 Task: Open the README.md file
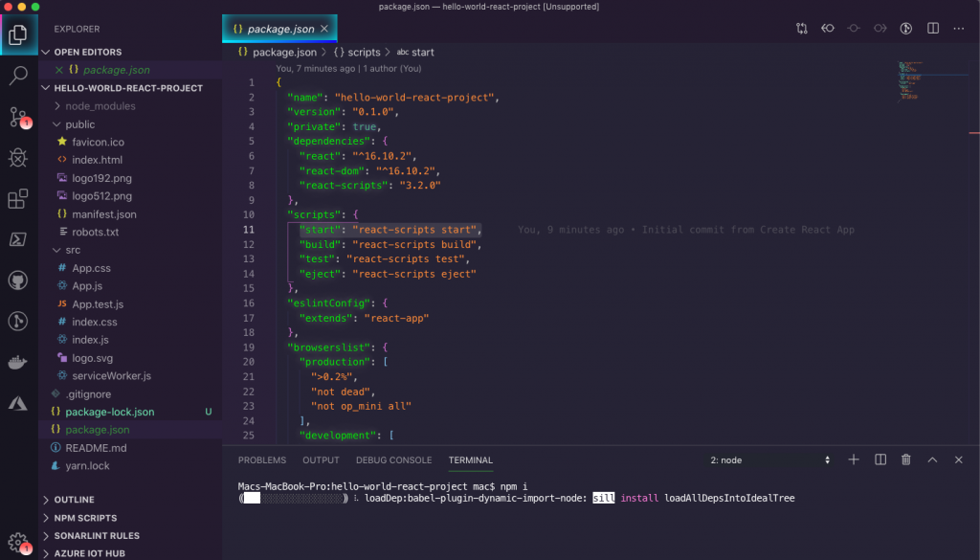coord(95,447)
